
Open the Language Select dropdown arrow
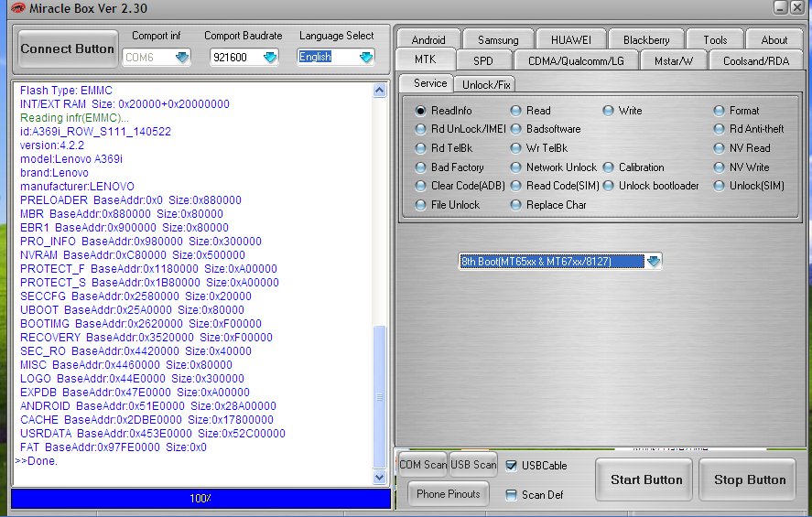[366, 57]
